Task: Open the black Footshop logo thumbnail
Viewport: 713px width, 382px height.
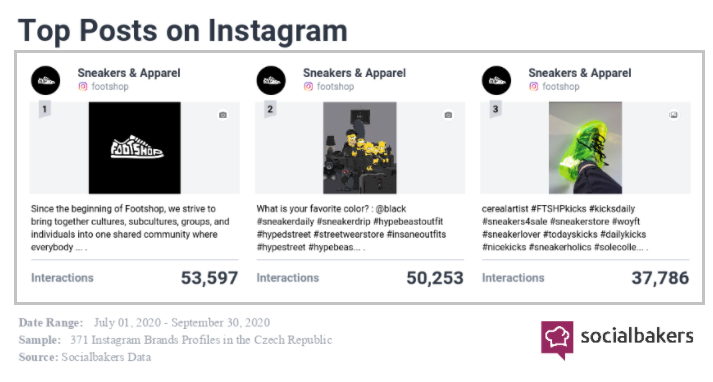Action: coord(135,148)
